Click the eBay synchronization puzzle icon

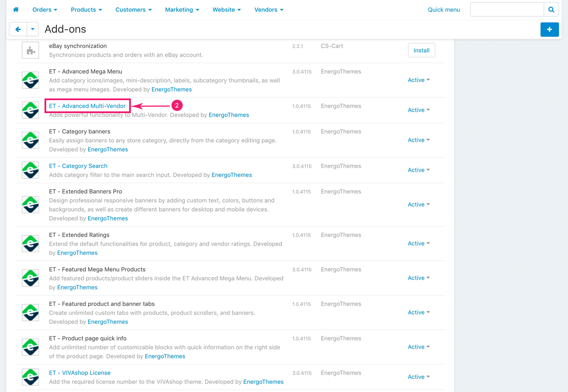coord(30,51)
